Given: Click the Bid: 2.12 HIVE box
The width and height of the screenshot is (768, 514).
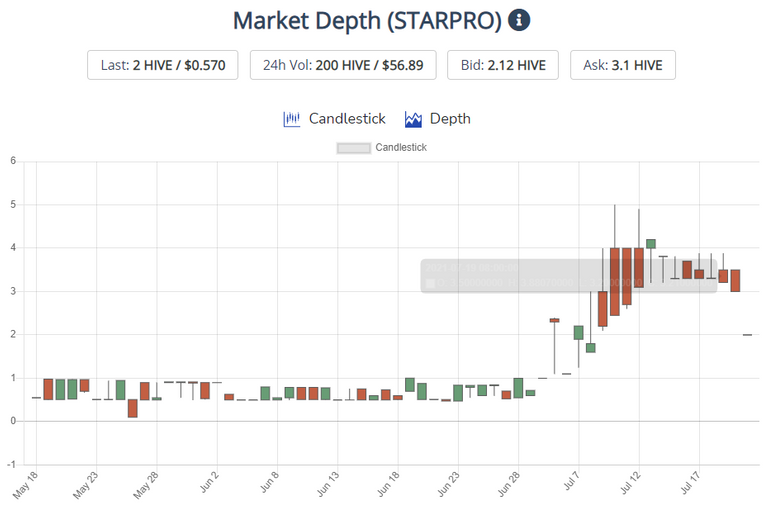Looking at the screenshot, I should click(x=503, y=65).
